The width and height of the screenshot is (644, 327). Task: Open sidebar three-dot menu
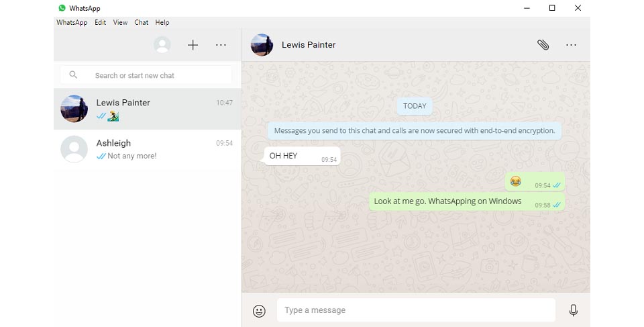tap(221, 45)
